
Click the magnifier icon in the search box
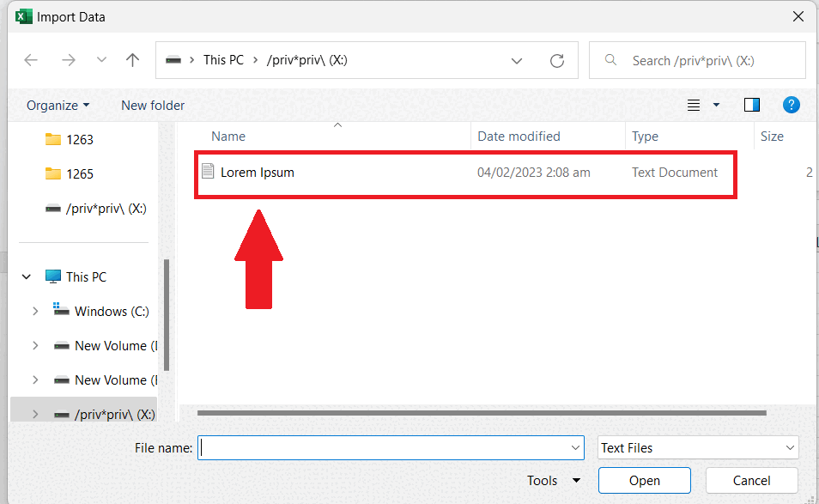pyautogui.click(x=610, y=60)
